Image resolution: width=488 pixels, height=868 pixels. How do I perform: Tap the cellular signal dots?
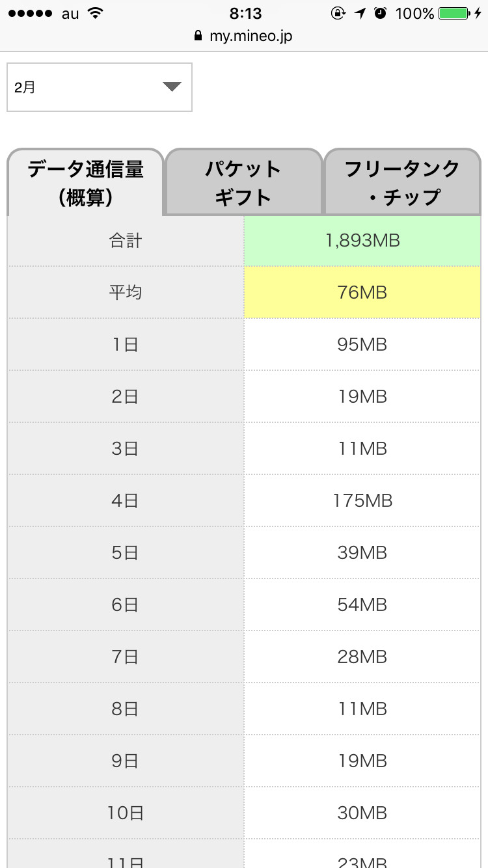[x=30, y=14]
